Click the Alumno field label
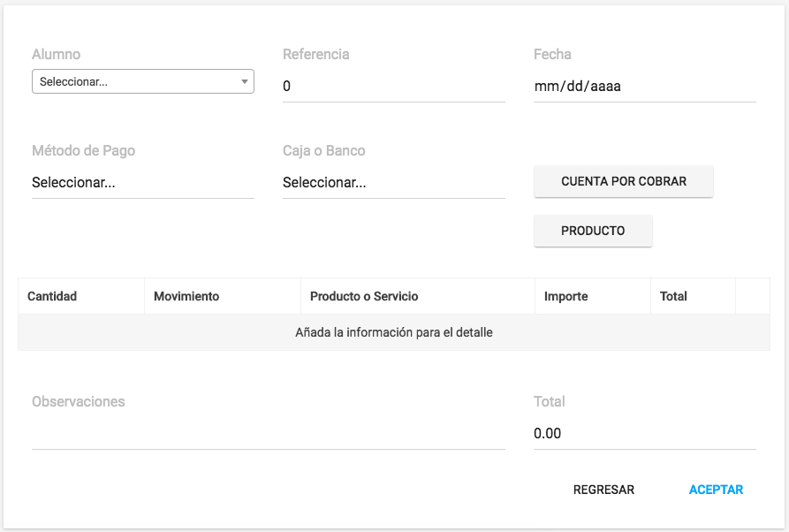789x532 pixels. coord(56,55)
